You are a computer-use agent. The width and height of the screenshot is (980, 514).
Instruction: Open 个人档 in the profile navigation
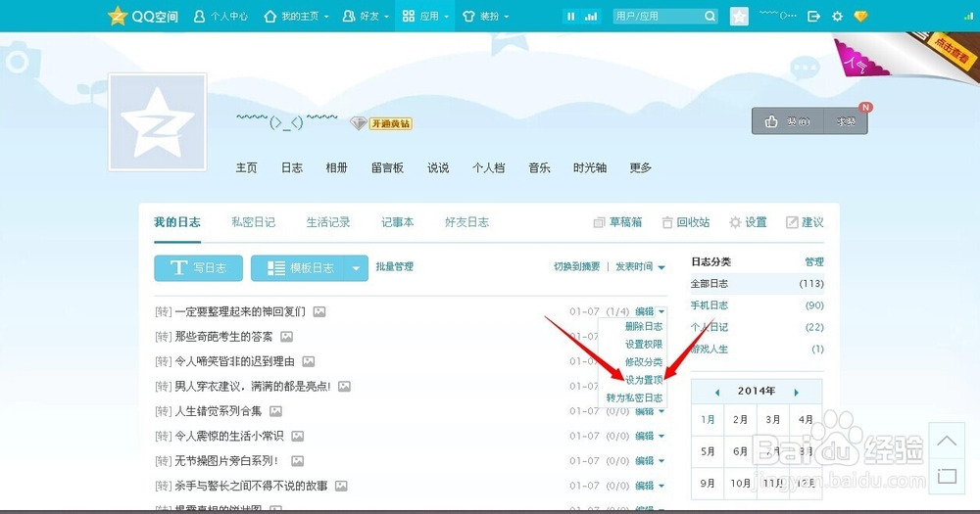(x=489, y=167)
